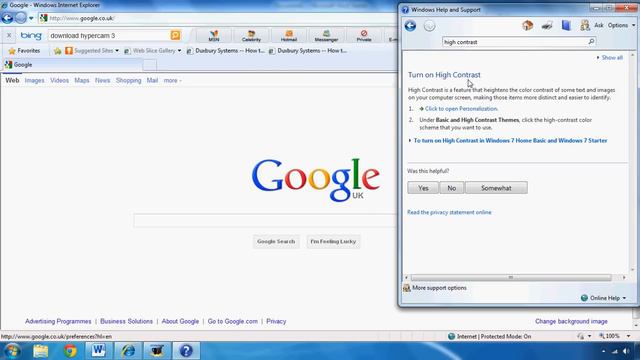Click the Google Search button
Viewport: 640px width, 360px height.
coord(276,242)
